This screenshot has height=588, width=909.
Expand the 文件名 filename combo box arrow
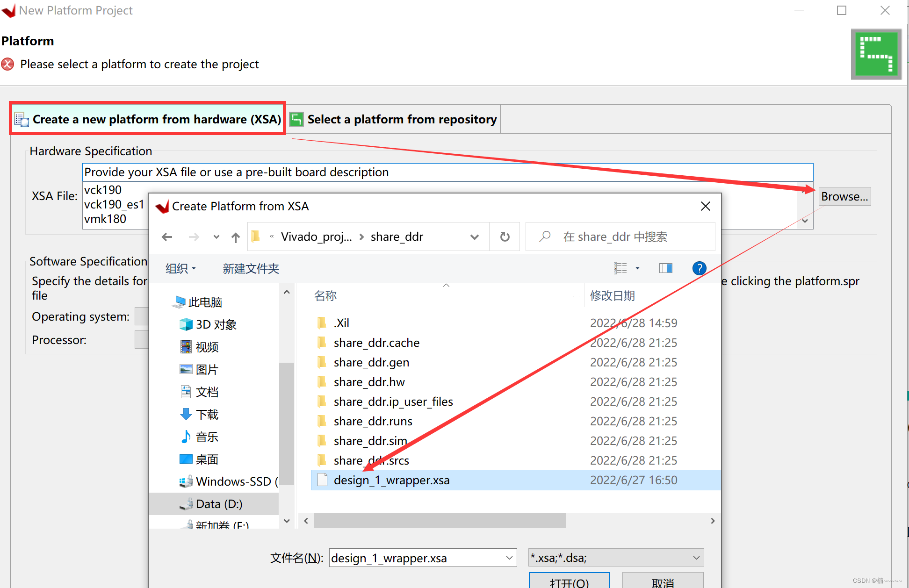point(509,558)
